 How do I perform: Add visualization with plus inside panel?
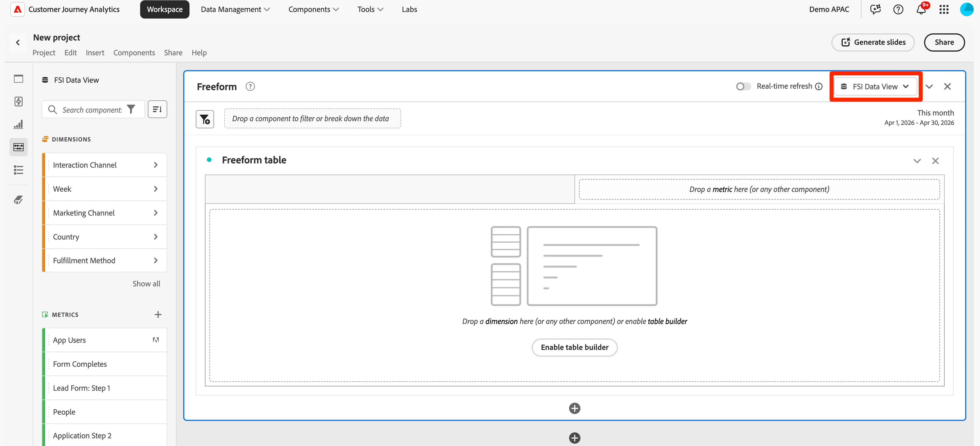point(574,408)
